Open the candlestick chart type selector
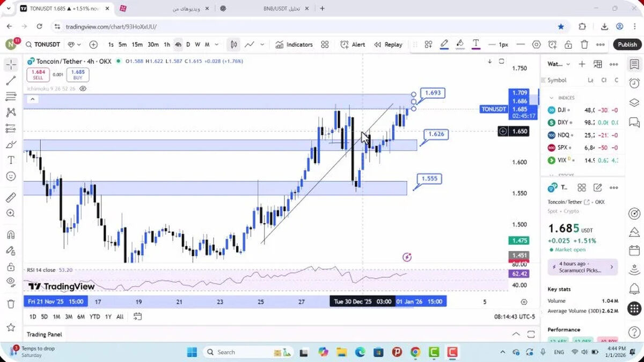Screen dimensions: 644x362 point(233,45)
